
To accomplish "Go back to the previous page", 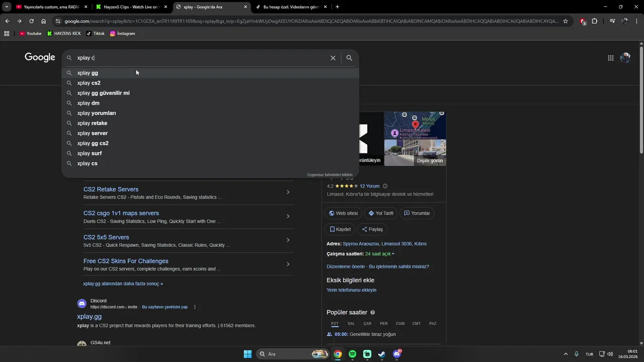I will tap(7, 21).
